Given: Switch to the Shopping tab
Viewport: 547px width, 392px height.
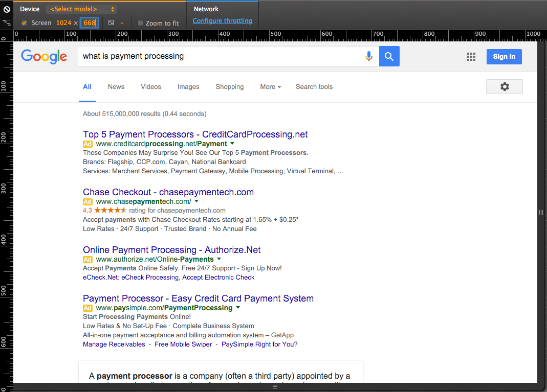Looking at the screenshot, I should [230, 87].
